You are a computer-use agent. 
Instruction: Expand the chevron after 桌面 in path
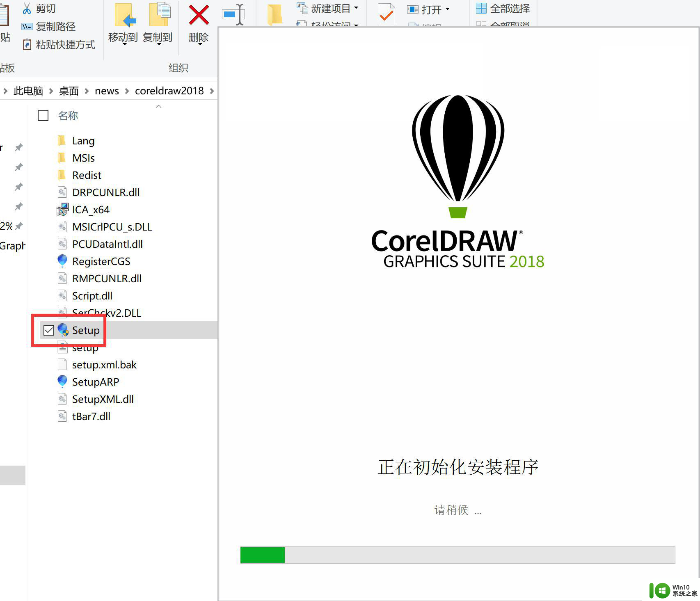(x=87, y=91)
